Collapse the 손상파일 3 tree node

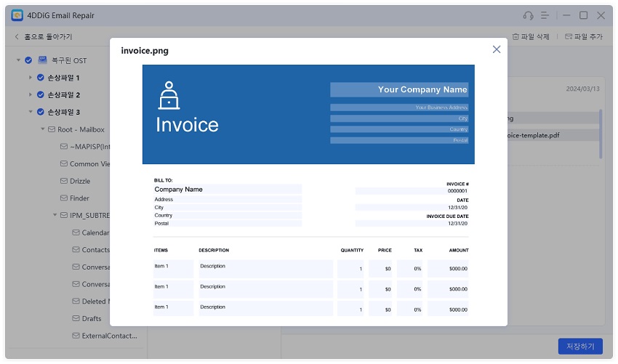coord(31,112)
